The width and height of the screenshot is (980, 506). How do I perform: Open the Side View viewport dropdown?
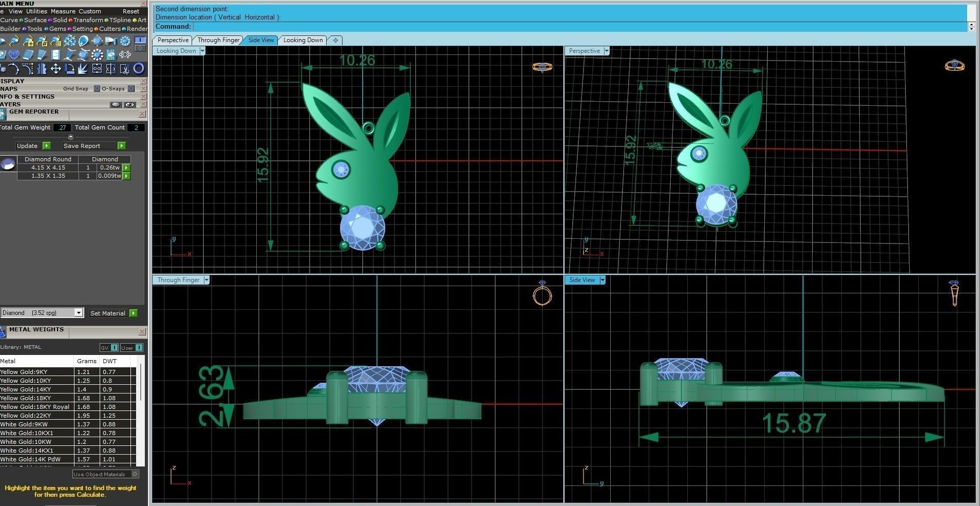[x=602, y=280]
